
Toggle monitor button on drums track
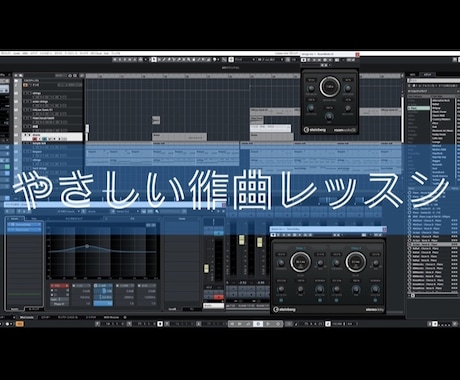tap(39, 139)
